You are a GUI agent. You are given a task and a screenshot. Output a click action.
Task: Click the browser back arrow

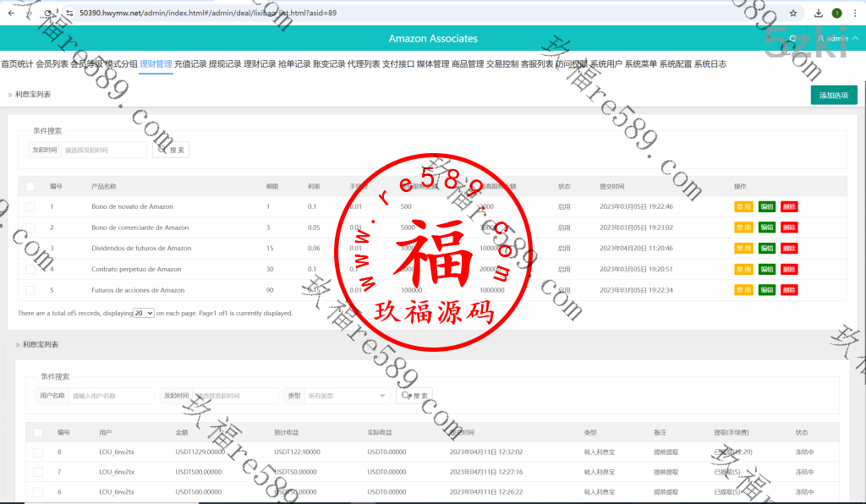coord(10,13)
